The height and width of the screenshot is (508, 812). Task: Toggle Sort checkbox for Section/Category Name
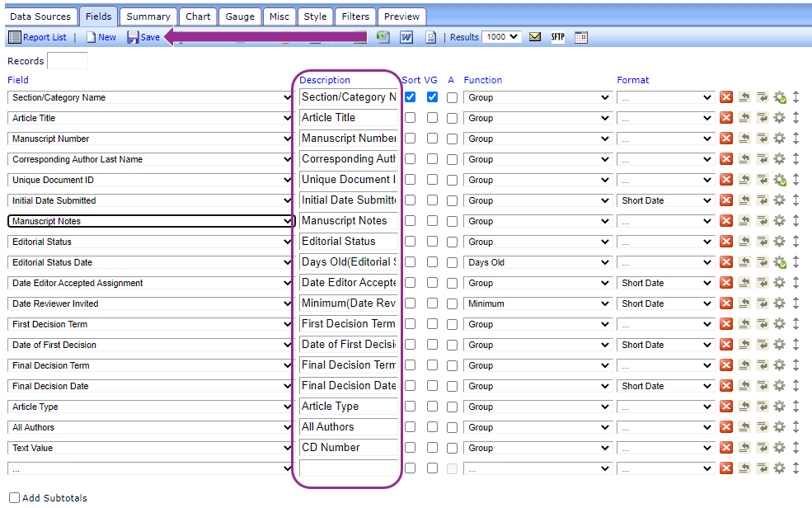click(x=411, y=97)
